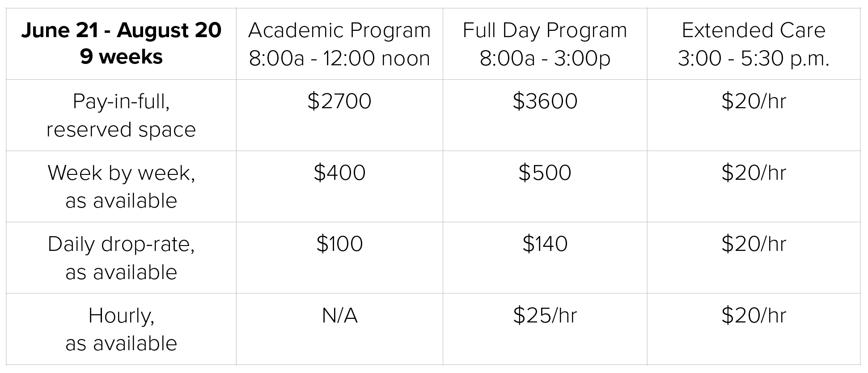
Task: Select the Academic Program column header
Action: click(339, 43)
